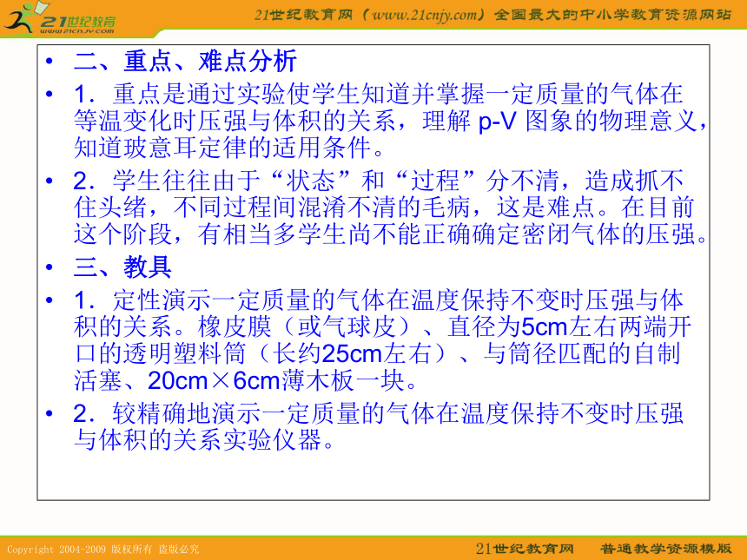Select heading 三、教具
Image resolution: width=747 pixels, height=560 pixels.
[122, 267]
